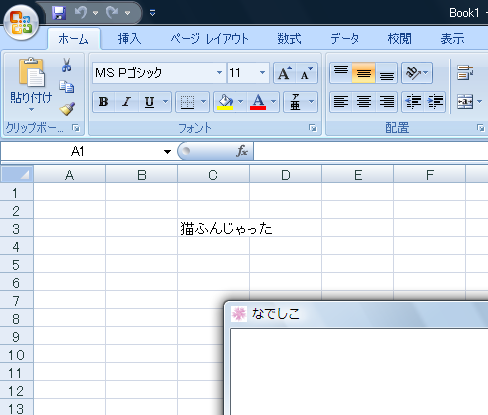Show phonetic furigana guide button
488x415 pixels.
tap(295, 102)
